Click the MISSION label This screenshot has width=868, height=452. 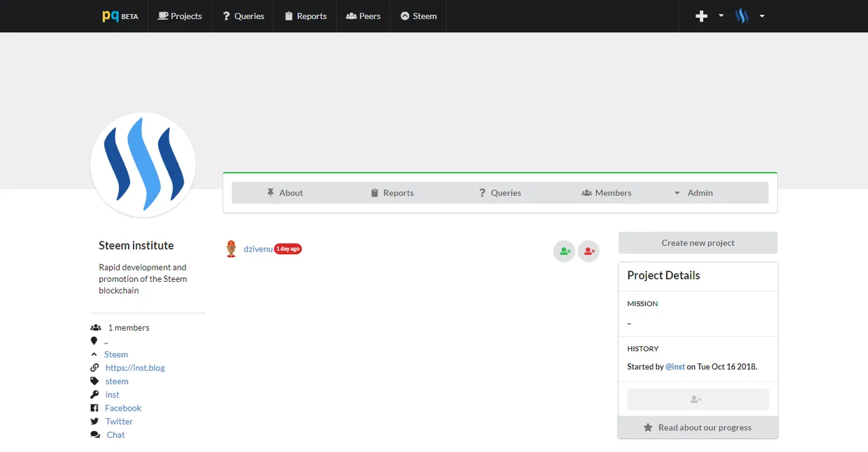click(x=642, y=304)
